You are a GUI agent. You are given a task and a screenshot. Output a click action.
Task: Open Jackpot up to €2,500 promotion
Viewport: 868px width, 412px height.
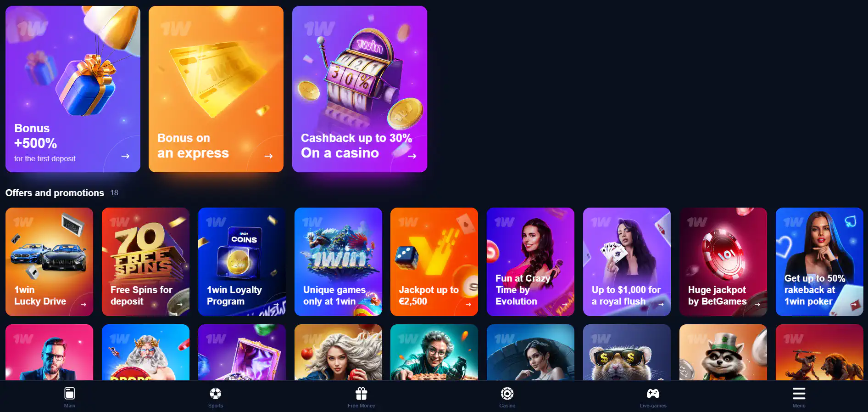(434, 262)
